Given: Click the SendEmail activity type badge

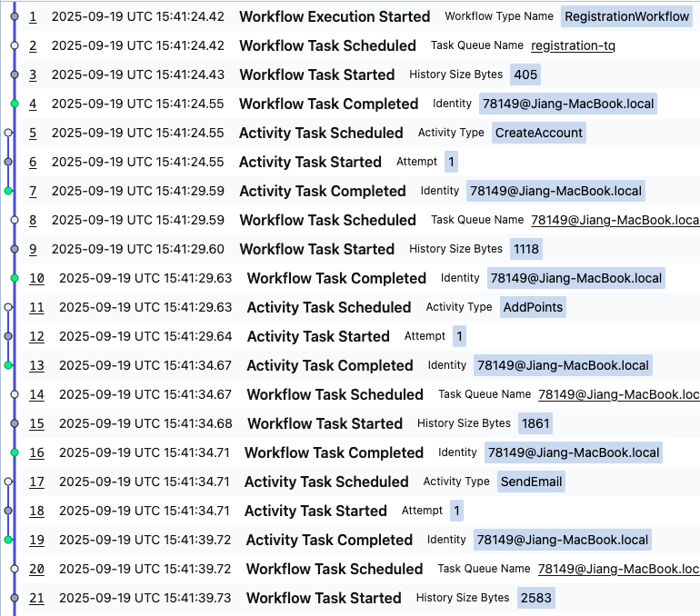Looking at the screenshot, I should tap(531, 482).
